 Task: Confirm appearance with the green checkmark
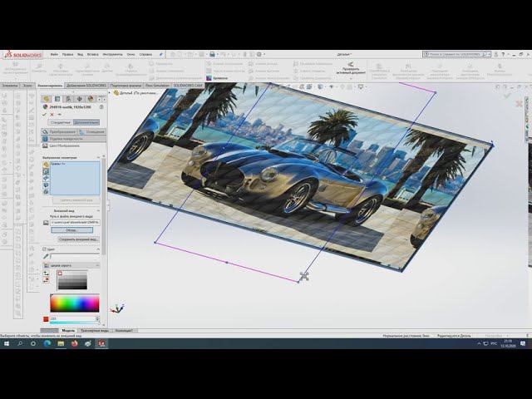[44, 115]
